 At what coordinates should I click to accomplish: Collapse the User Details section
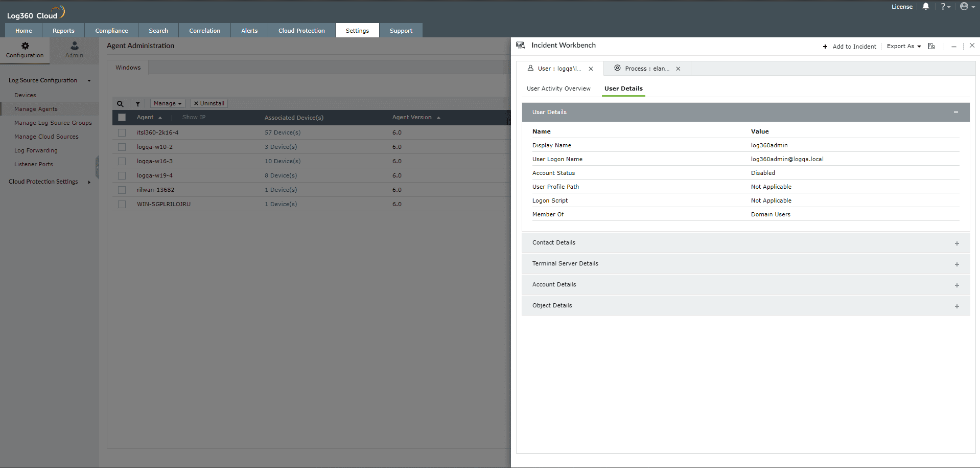955,112
